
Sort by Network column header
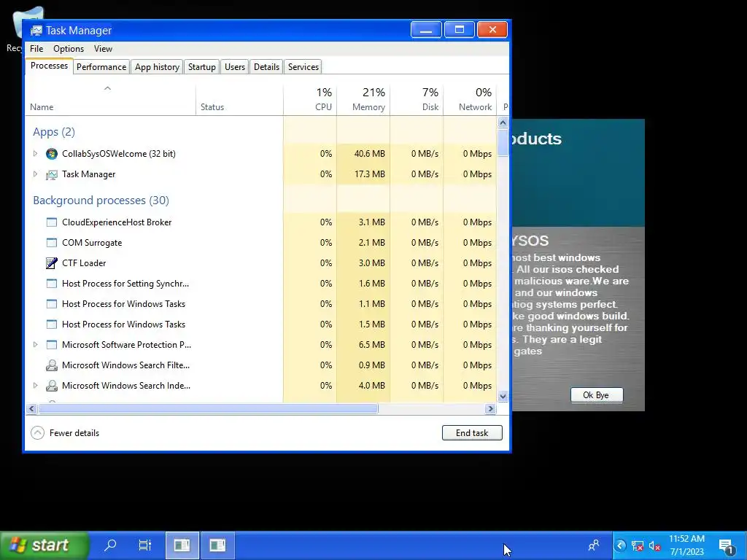click(470, 99)
